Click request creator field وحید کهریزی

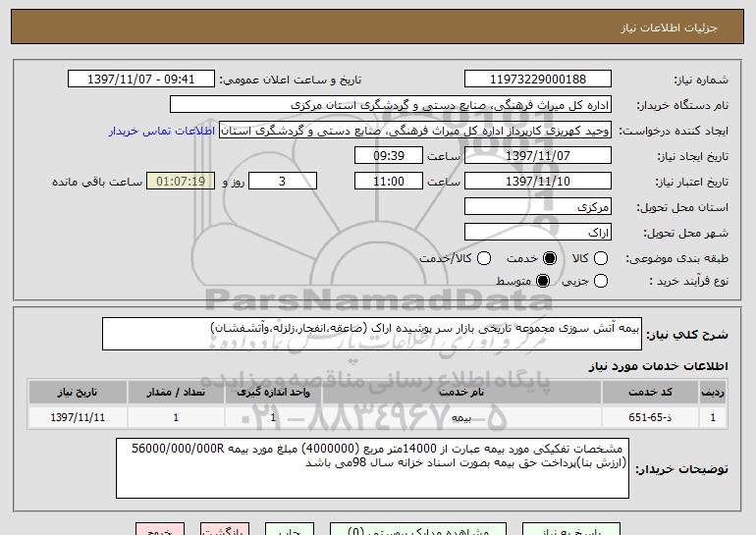tap(415, 131)
